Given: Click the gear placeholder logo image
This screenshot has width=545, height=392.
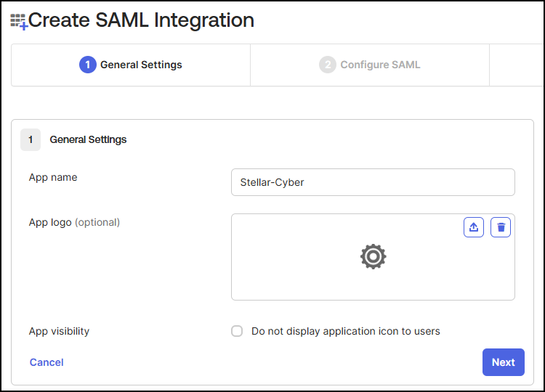Looking at the screenshot, I should coord(373,256).
